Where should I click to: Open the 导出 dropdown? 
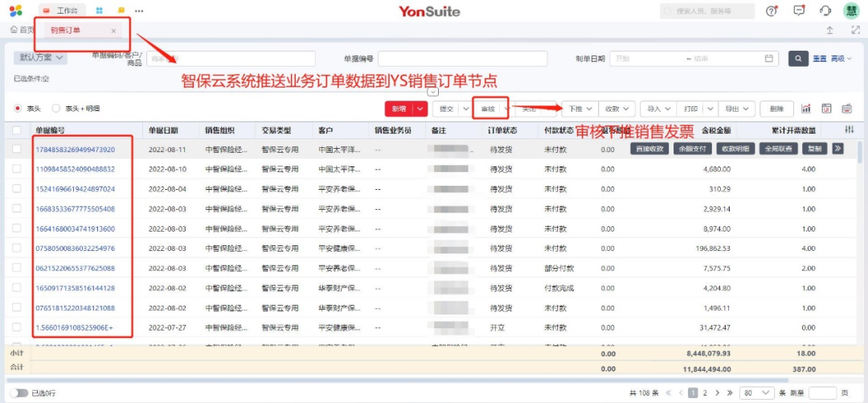(736, 109)
